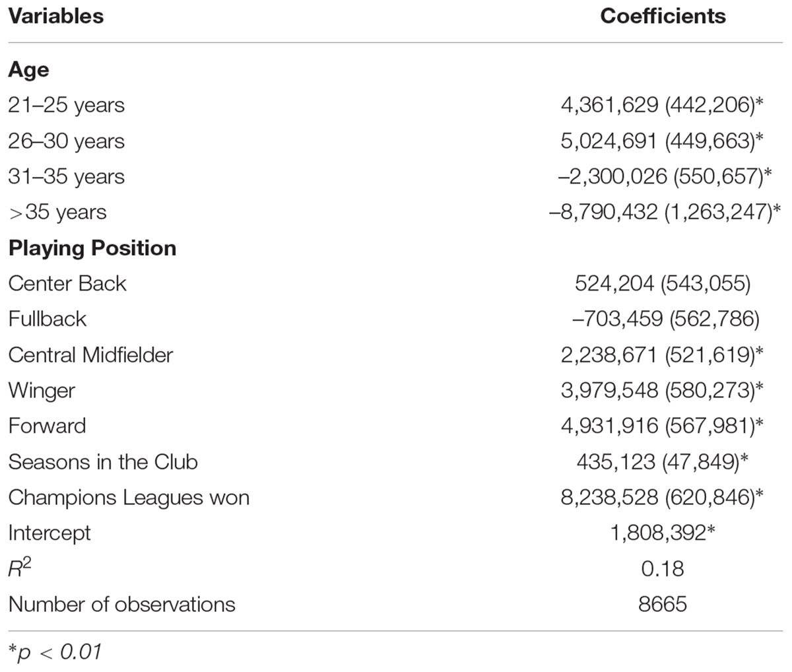Image resolution: width=792 pixels, height=672 pixels.
Task: Click the Intercept value 1,808,392
Action: click(663, 533)
